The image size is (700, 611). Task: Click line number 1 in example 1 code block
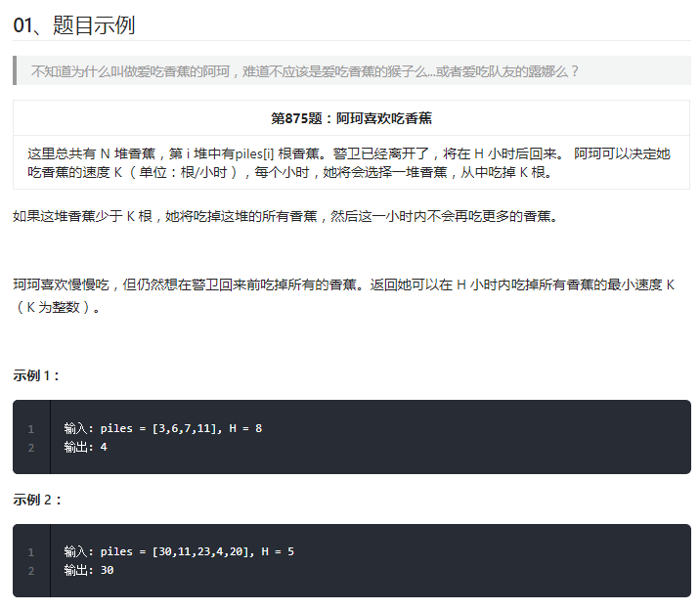(x=31, y=429)
